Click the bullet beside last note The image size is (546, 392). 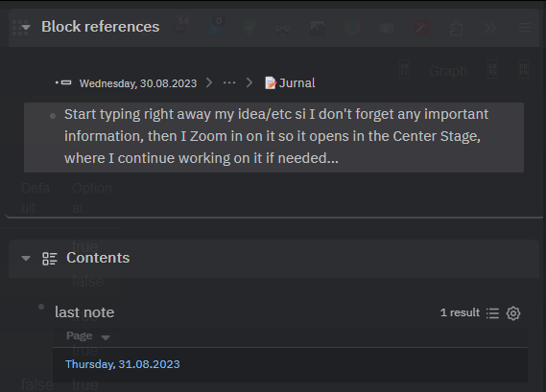(x=41, y=307)
